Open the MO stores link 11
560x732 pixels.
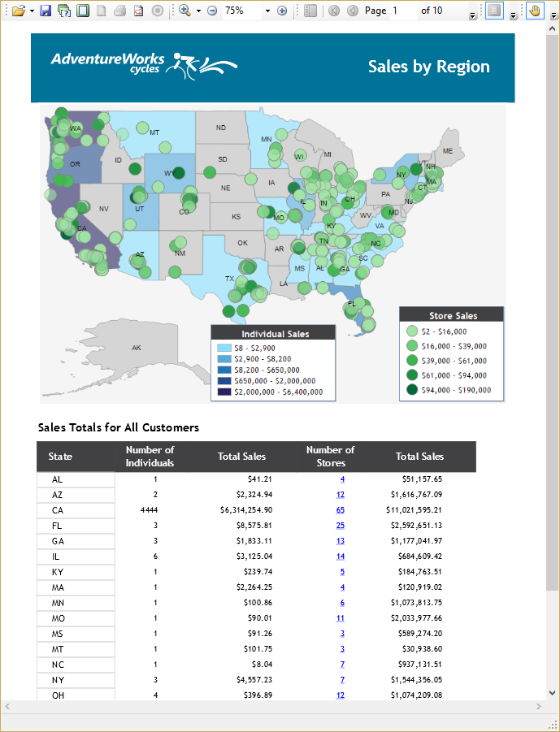(340, 618)
